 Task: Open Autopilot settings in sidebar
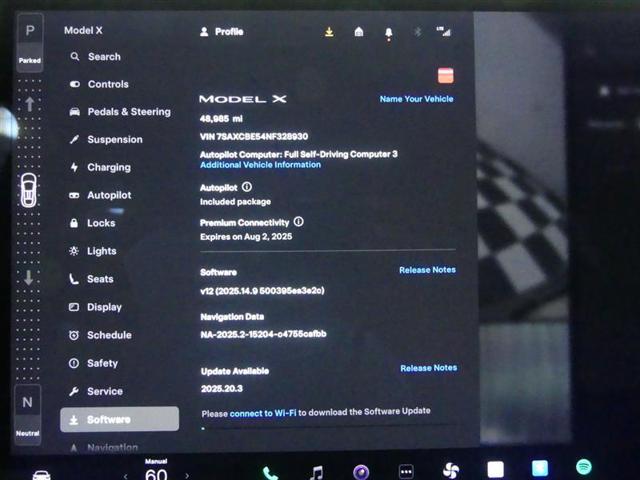click(100, 195)
